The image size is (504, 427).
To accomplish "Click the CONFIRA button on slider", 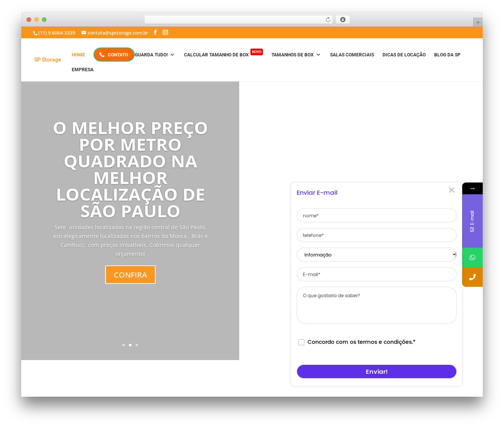I will tap(130, 275).
